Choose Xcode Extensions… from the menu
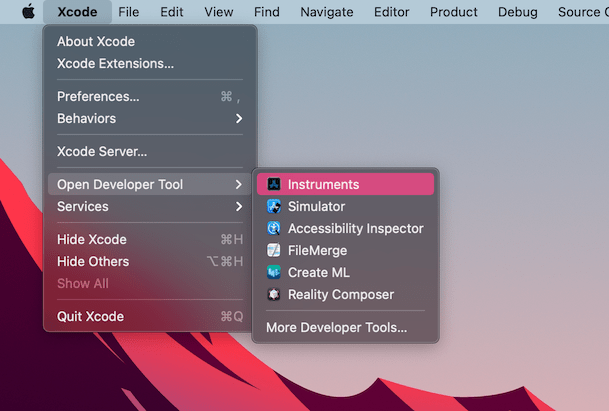 point(115,64)
